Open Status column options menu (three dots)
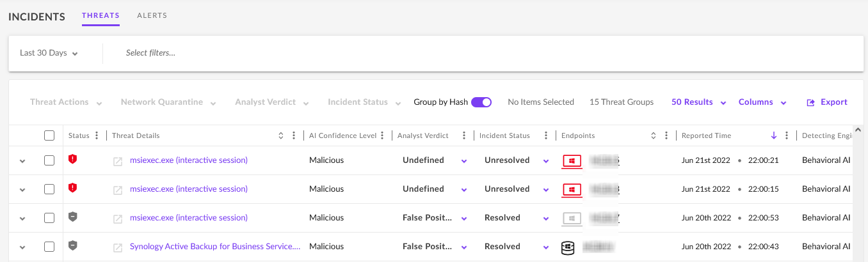This screenshot has width=868, height=262. [x=97, y=135]
